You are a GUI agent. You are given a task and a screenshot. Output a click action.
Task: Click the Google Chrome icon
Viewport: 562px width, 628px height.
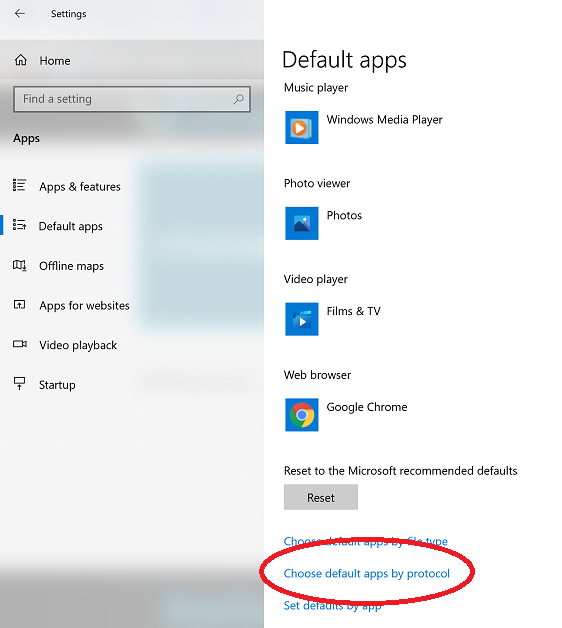point(302,415)
